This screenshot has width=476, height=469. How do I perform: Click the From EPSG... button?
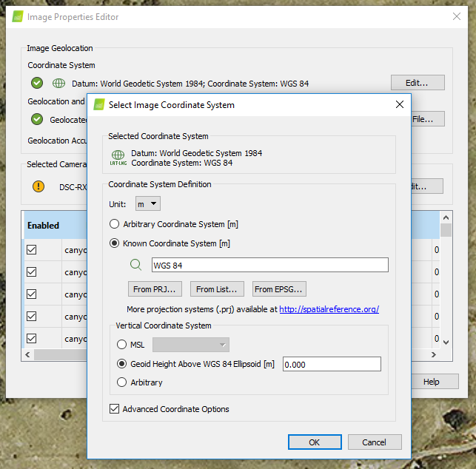pyautogui.click(x=279, y=289)
